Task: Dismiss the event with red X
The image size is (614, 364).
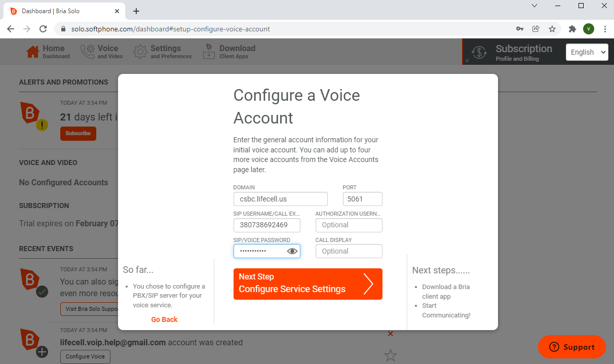Action: click(x=390, y=334)
